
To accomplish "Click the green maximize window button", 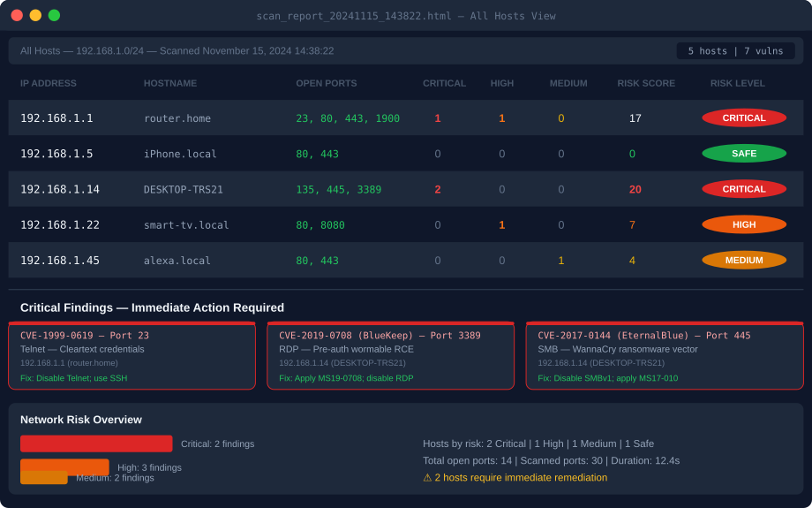I will pyautogui.click(x=55, y=16).
